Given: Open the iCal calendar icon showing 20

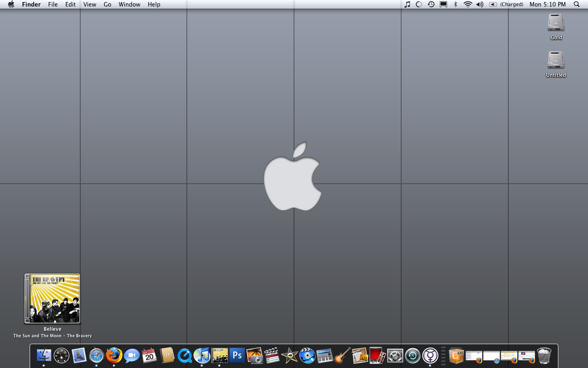Looking at the screenshot, I should click(x=149, y=355).
